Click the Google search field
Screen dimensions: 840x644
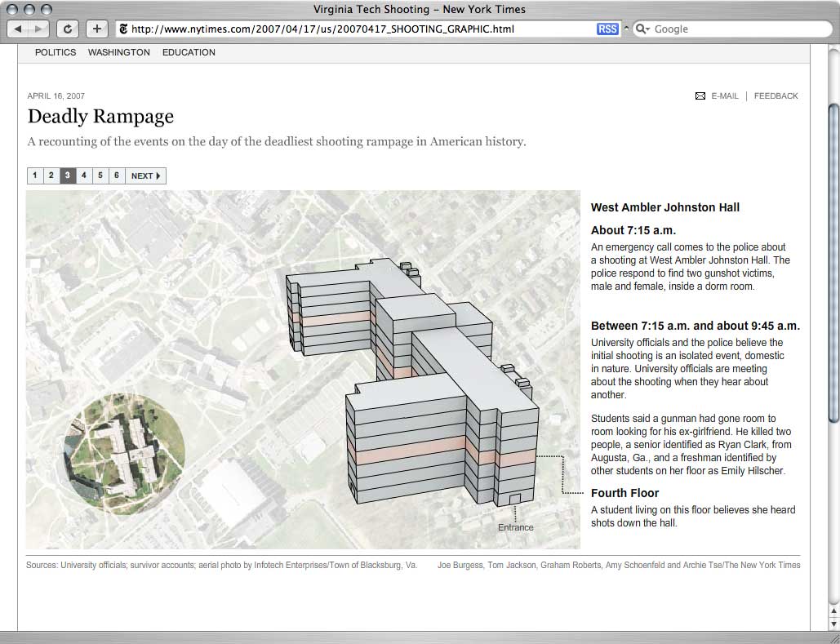[x=731, y=29]
